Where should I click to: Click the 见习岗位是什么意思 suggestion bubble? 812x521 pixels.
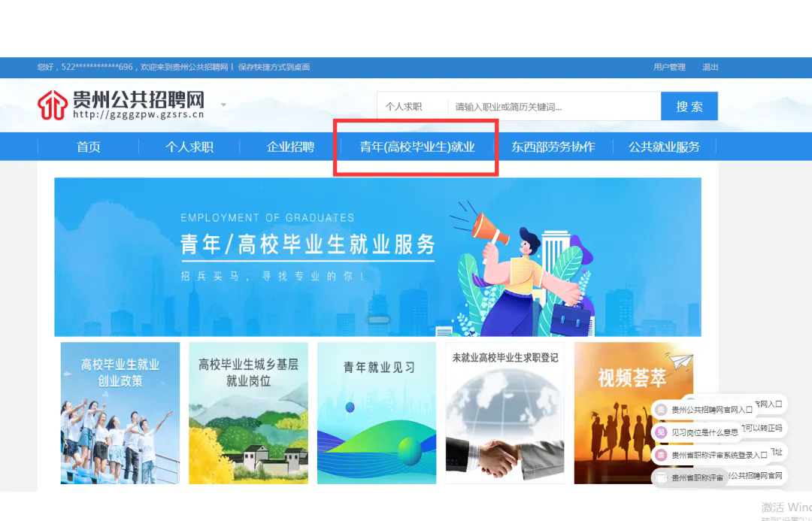(697, 432)
